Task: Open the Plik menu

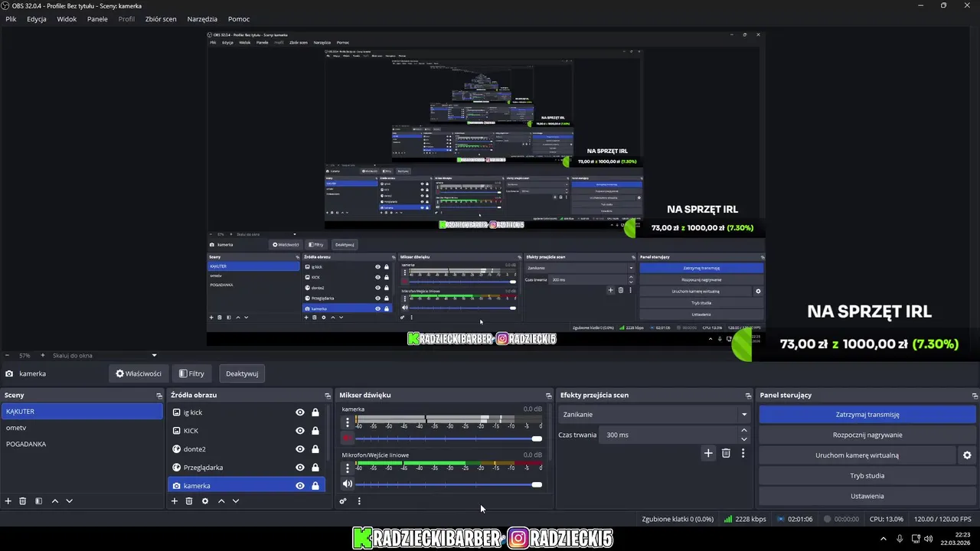Action: [11, 19]
